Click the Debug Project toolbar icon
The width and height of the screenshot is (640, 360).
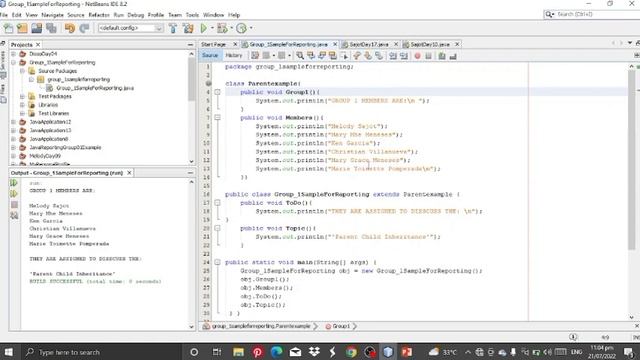(x=222, y=28)
